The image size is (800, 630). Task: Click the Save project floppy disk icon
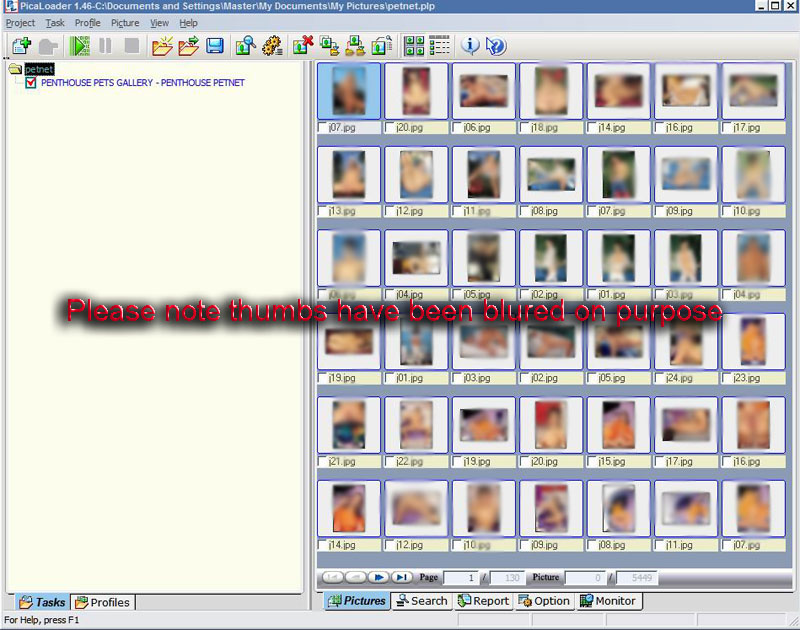coord(215,46)
